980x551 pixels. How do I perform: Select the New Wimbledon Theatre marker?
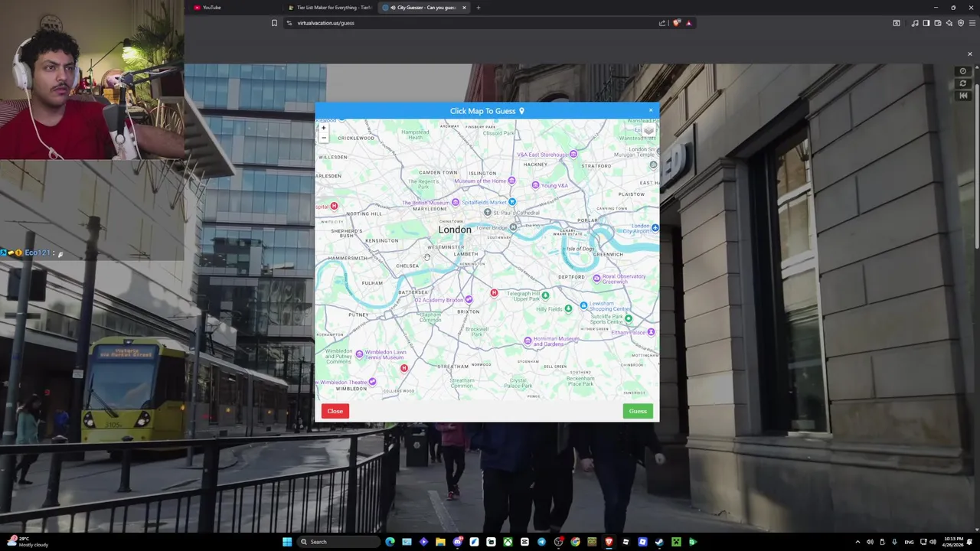point(372,381)
